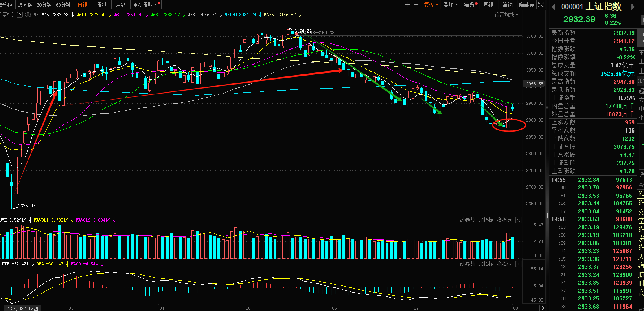Click the arrow beside MA20 value

click(147, 15)
